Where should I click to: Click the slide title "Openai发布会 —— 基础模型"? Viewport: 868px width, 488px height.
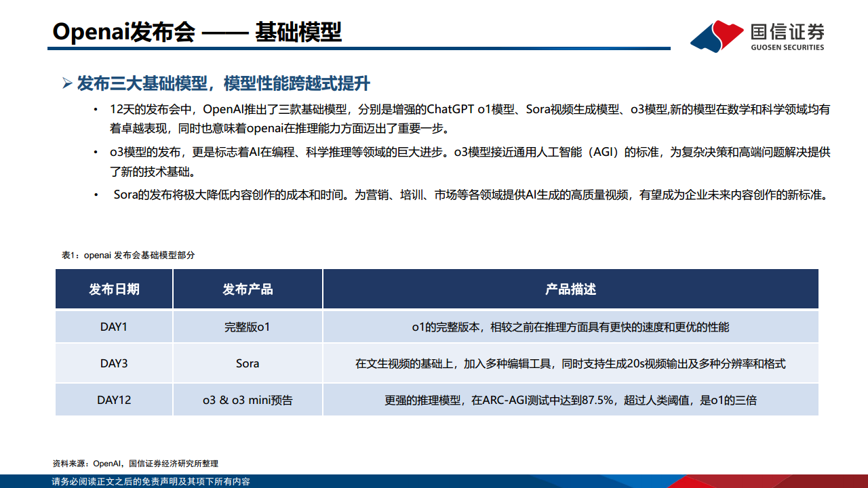point(197,32)
